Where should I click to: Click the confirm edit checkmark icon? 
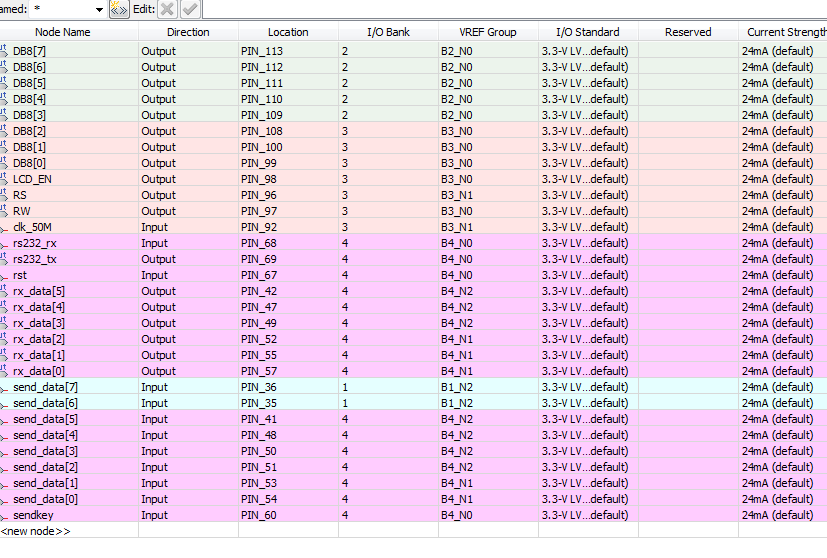pos(189,9)
